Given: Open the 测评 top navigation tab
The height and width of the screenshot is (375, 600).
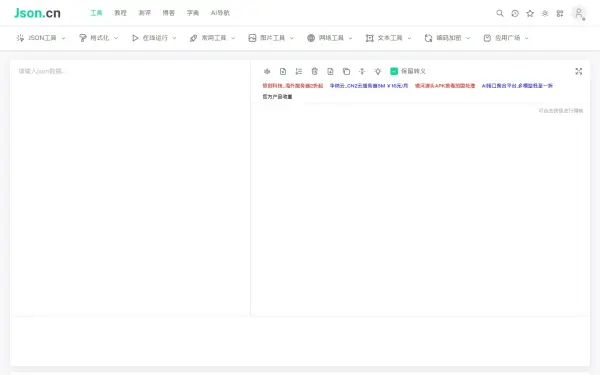Looking at the screenshot, I should 144,13.
